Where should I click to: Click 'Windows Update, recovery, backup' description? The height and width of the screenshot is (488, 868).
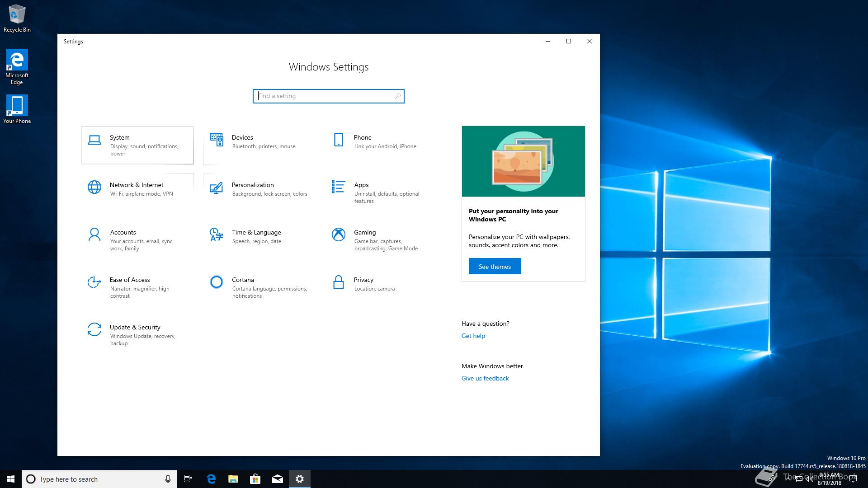coord(143,340)
